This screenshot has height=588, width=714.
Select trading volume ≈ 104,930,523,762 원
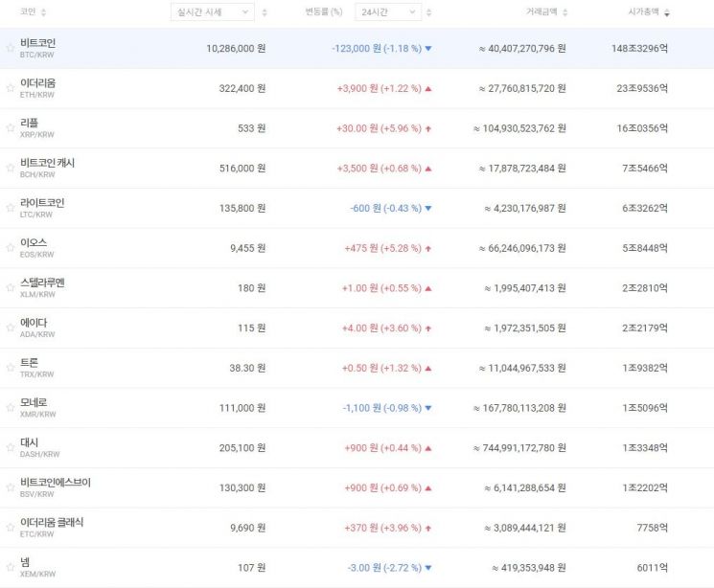(519, 128)
